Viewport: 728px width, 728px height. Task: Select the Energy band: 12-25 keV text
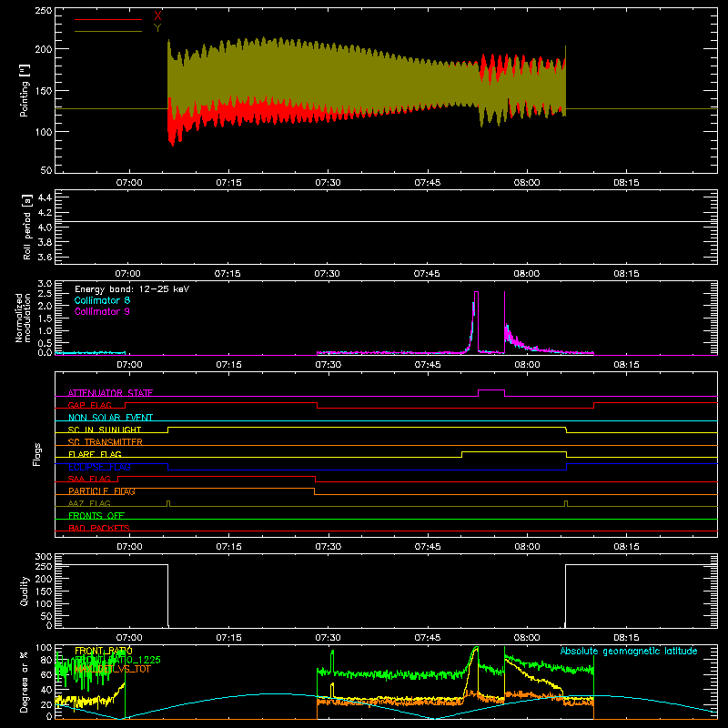pyautogui.click(x=132, y=288)
